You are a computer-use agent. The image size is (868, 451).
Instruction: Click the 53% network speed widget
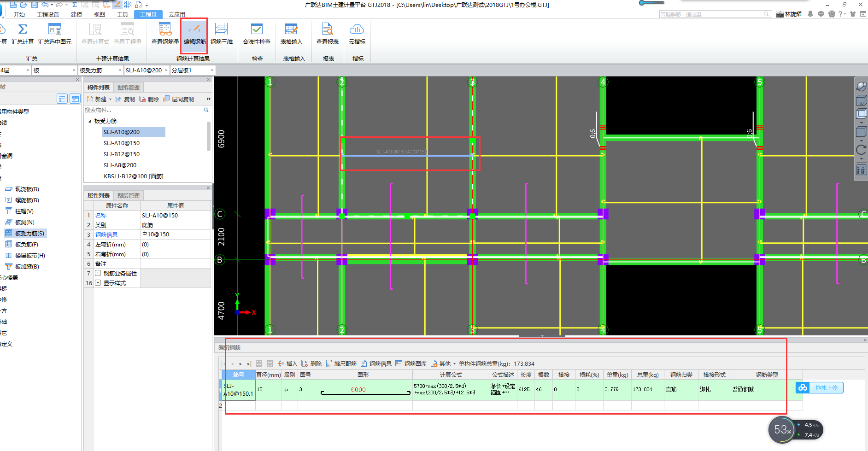click(795, 430)
